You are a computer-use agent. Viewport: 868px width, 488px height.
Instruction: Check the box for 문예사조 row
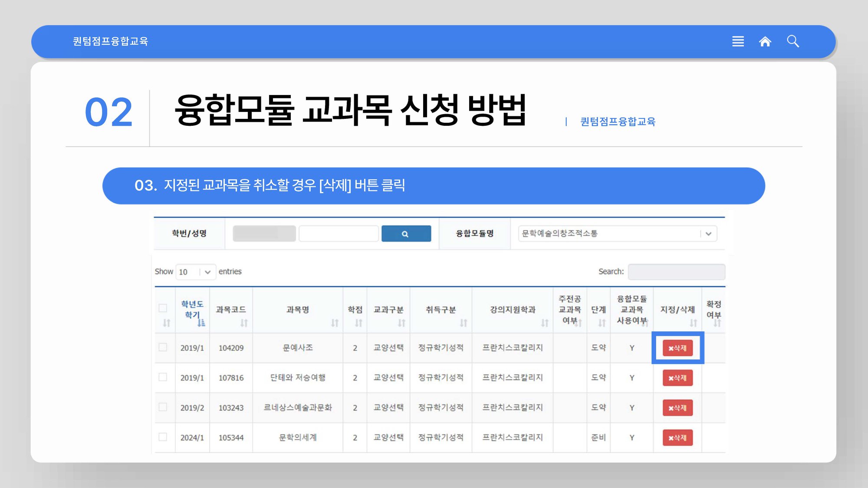pyautogui.click(x=163, y=347)
